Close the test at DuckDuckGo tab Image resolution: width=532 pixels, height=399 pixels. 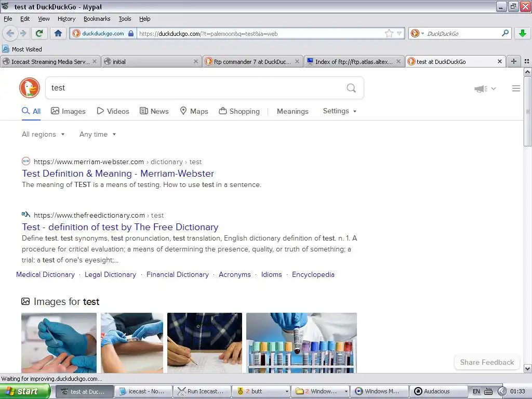(500, 61)
